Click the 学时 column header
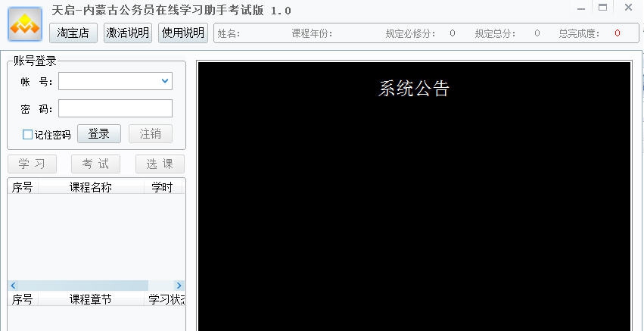 tap(162, 188)
